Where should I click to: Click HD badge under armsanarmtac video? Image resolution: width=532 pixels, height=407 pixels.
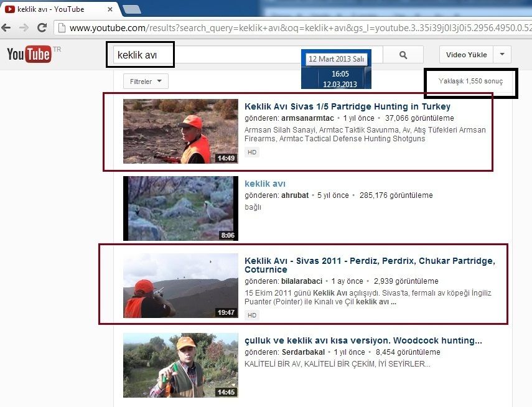[252, 152]
